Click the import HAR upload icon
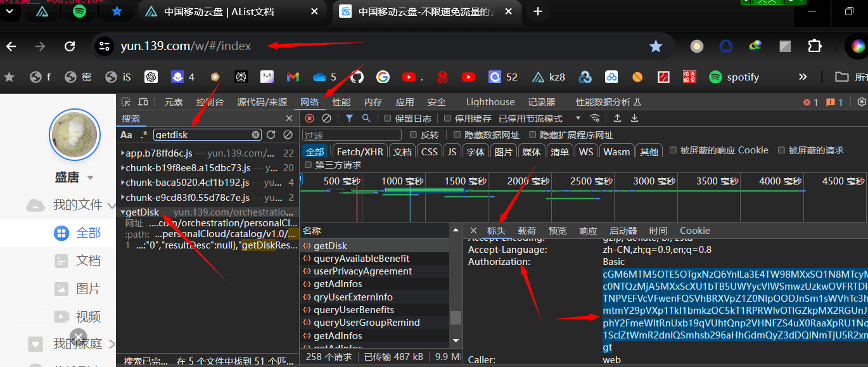 point(617,119)
